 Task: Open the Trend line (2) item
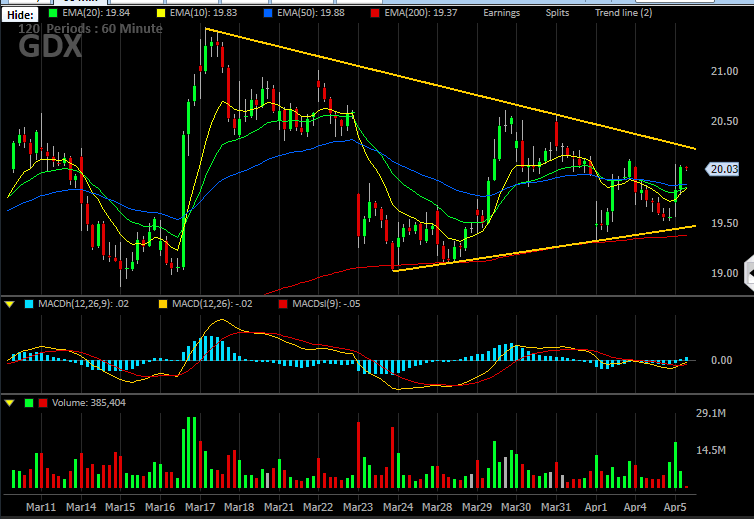623,13
